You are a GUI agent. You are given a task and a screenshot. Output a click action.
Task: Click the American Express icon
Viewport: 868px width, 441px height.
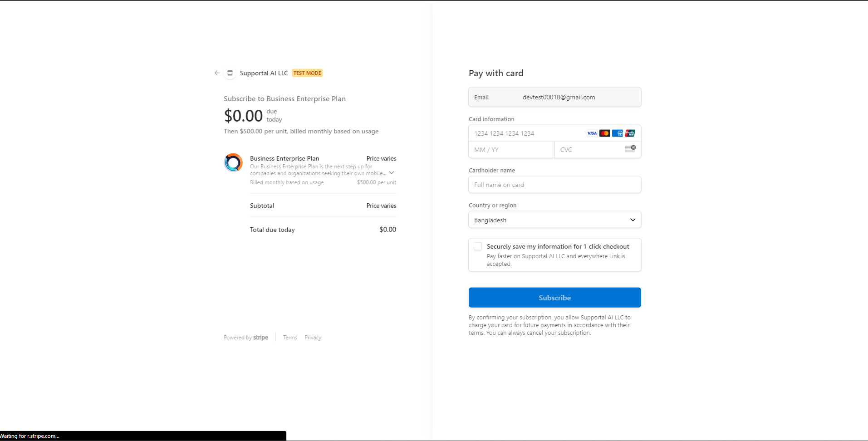617,133
